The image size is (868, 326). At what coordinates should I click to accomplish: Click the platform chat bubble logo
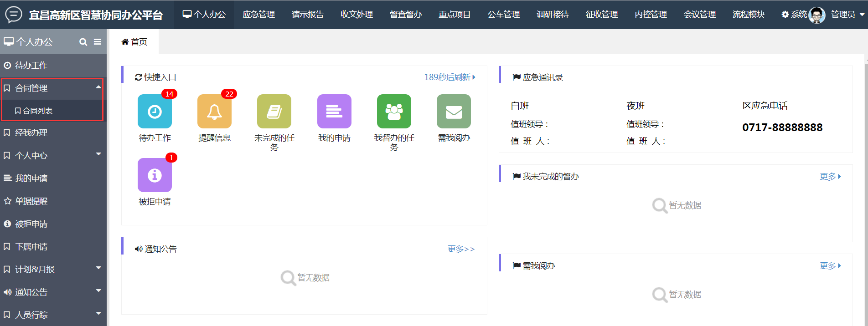point(14,15)
